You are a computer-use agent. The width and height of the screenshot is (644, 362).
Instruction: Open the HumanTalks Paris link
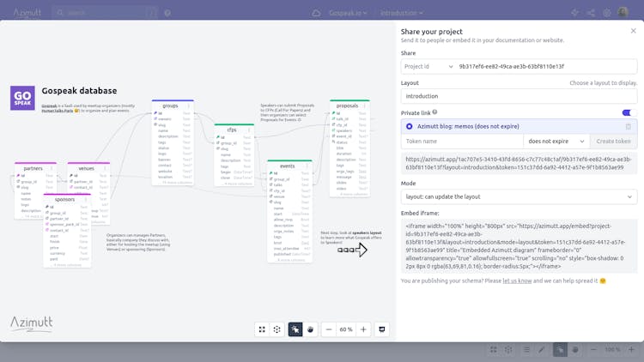point(57,111)
